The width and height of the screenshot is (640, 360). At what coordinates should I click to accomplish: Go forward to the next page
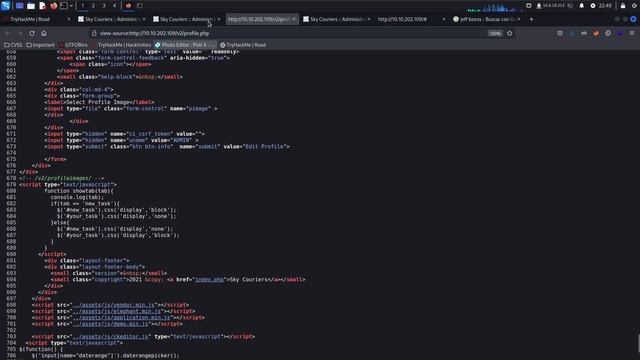[x=20, y=33]
